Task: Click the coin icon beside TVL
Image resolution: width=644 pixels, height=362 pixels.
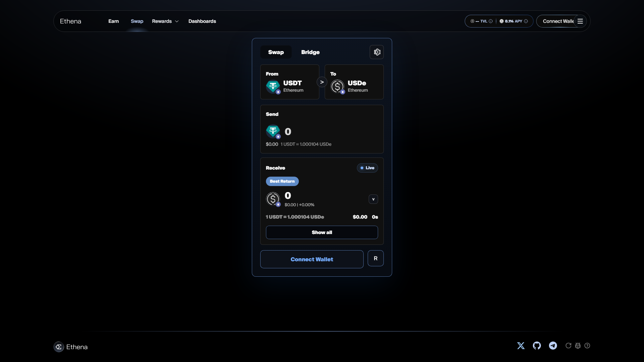Action: pyautogui.click(x=472, y=21)
